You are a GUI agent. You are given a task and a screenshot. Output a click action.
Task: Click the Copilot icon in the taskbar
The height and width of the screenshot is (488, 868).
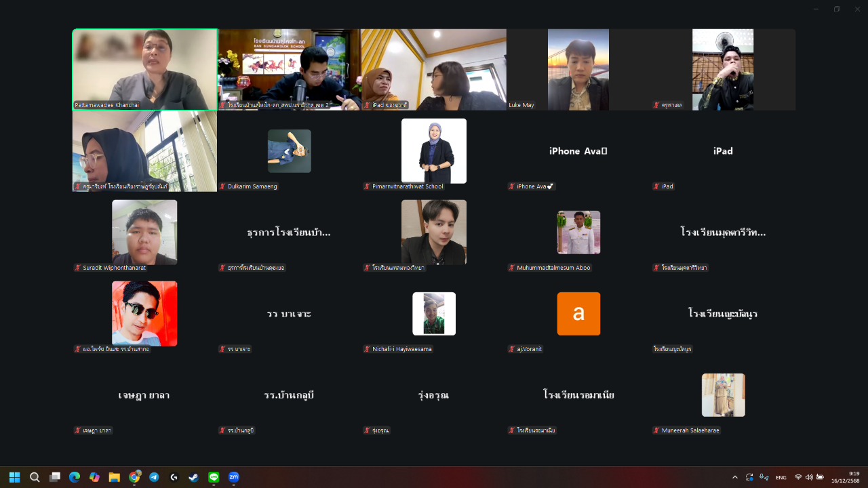coord(94,477)
